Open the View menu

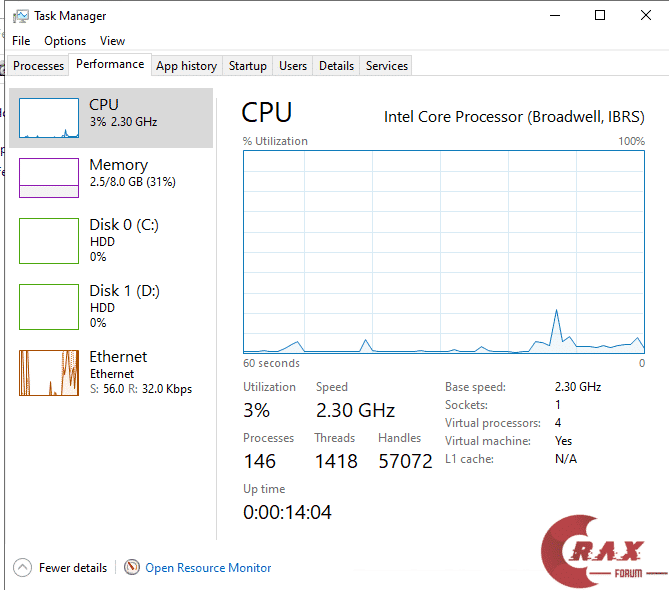(x=113, y=41)
